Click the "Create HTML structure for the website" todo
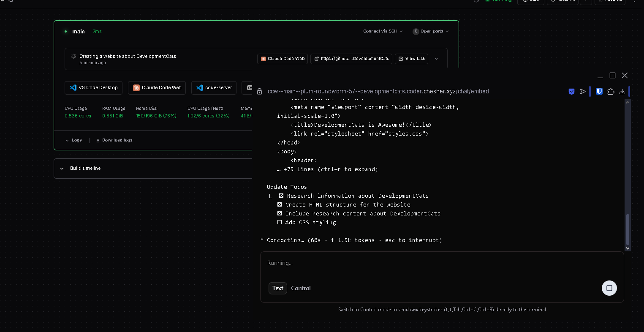The image size is (644, 332). (344, 204)
